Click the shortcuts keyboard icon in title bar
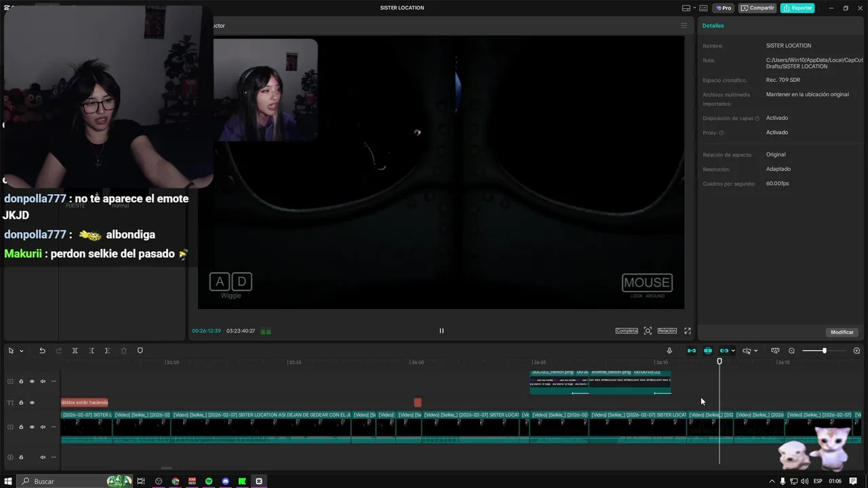 pos(703,8)
